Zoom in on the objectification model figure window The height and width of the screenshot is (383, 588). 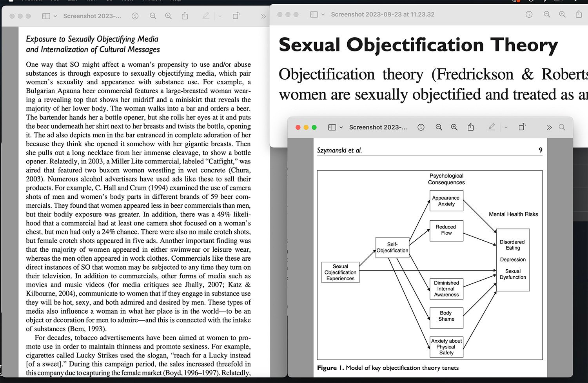pyautogui.click(x=454, y=127)
